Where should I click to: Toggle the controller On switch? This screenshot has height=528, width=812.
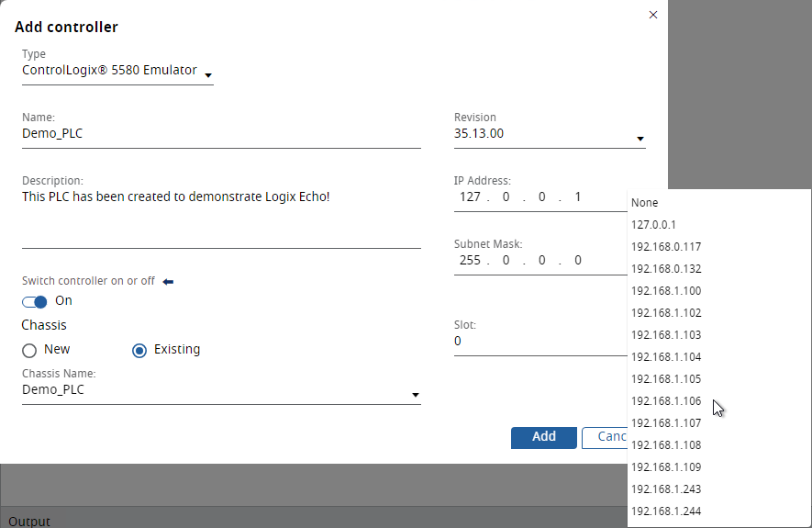point(35,301)
